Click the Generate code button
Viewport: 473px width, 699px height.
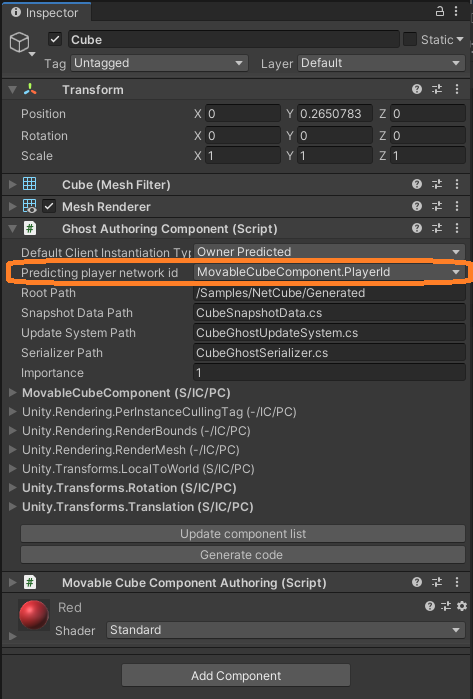[x=243, y=555]
